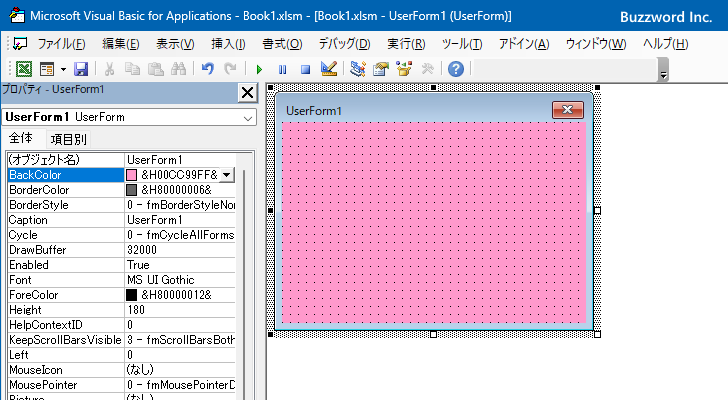Open the デバッグ(D) menu

click(343, 44)
